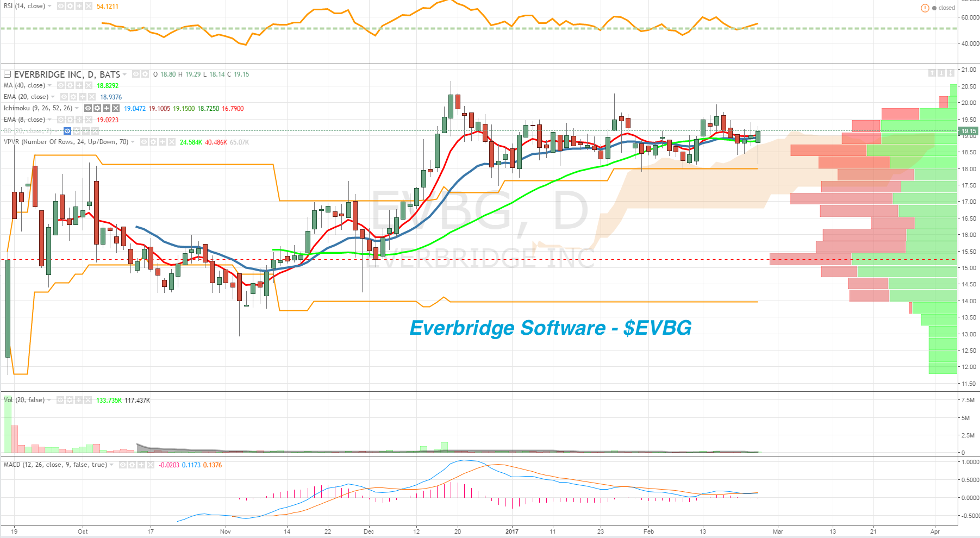Remove the RSI indicator
980x538 pixels.
click(x=89, y=7)
